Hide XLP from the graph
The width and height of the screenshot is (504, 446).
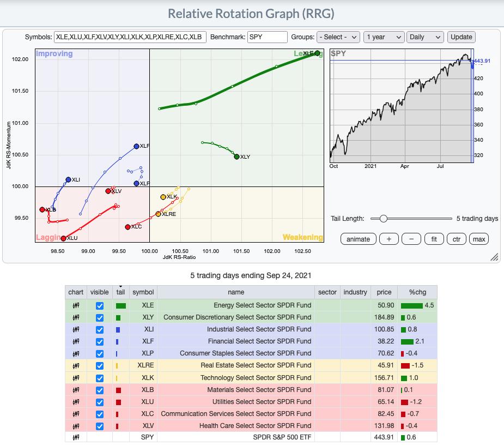pos(100,354)
